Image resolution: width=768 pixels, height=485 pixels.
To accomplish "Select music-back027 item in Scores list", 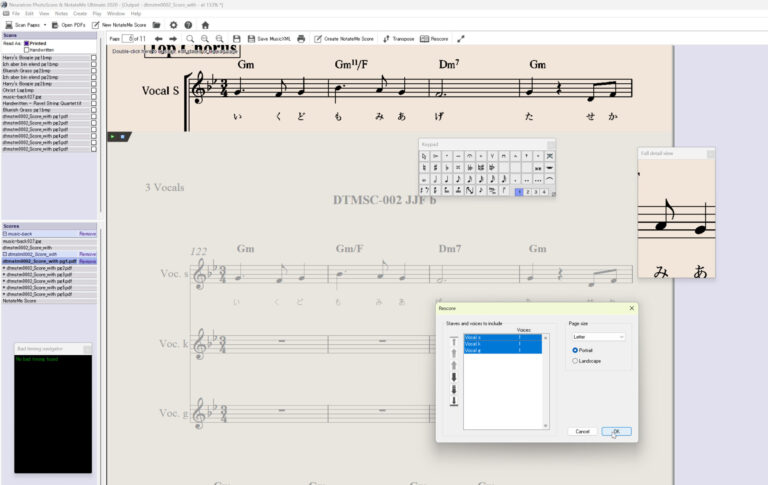I will pos(49,241).
